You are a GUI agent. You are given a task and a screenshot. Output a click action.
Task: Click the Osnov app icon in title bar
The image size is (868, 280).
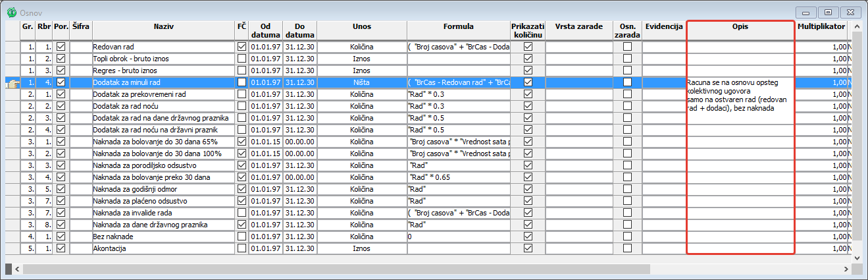[x=11, y=11]
